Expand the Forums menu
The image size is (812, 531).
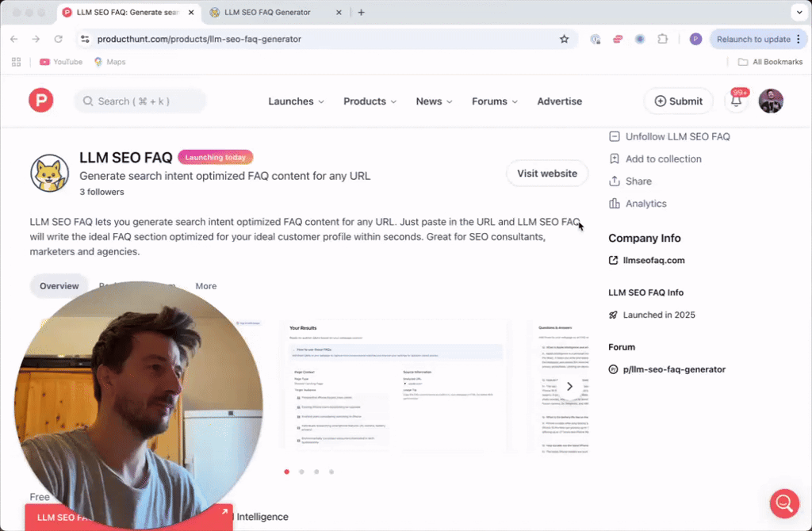[x=495, y=101]
